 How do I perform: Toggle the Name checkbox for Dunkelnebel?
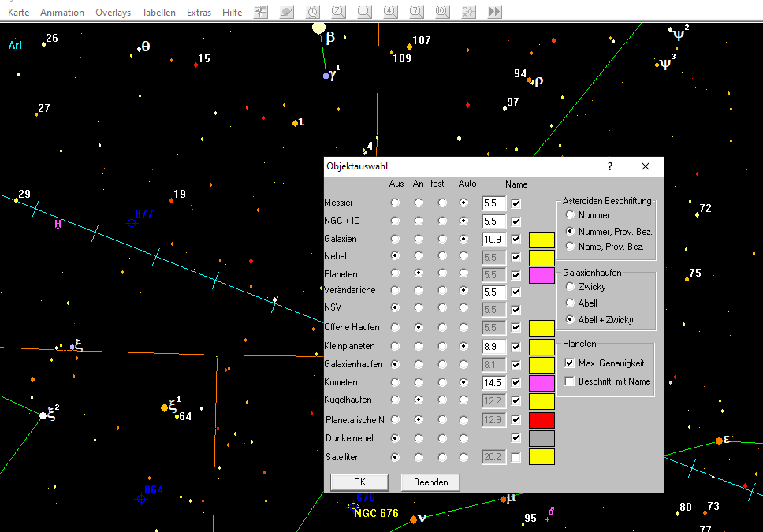coord(515,438)
